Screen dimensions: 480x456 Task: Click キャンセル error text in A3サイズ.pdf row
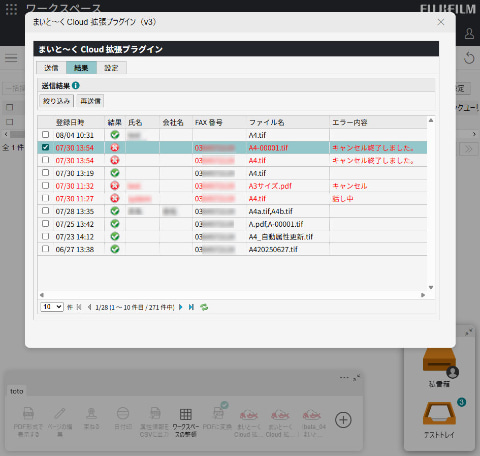point(350,186)
